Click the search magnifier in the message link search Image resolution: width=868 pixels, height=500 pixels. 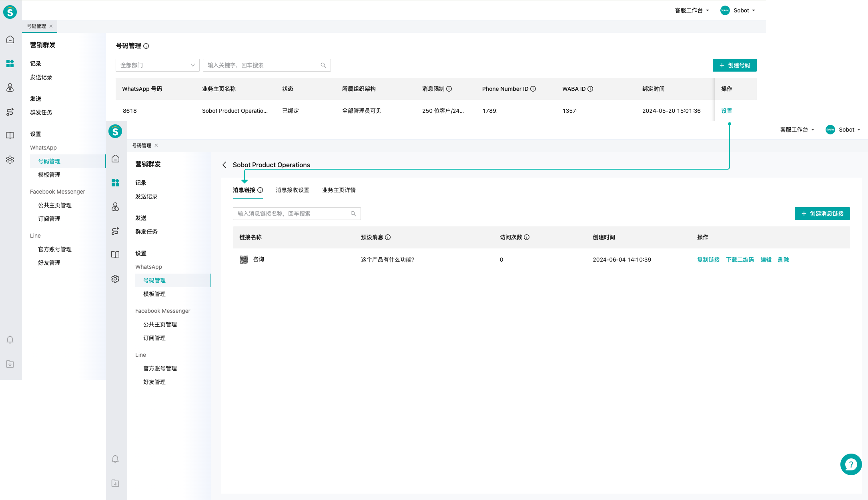pyautogui.click(x=353, y=214)
